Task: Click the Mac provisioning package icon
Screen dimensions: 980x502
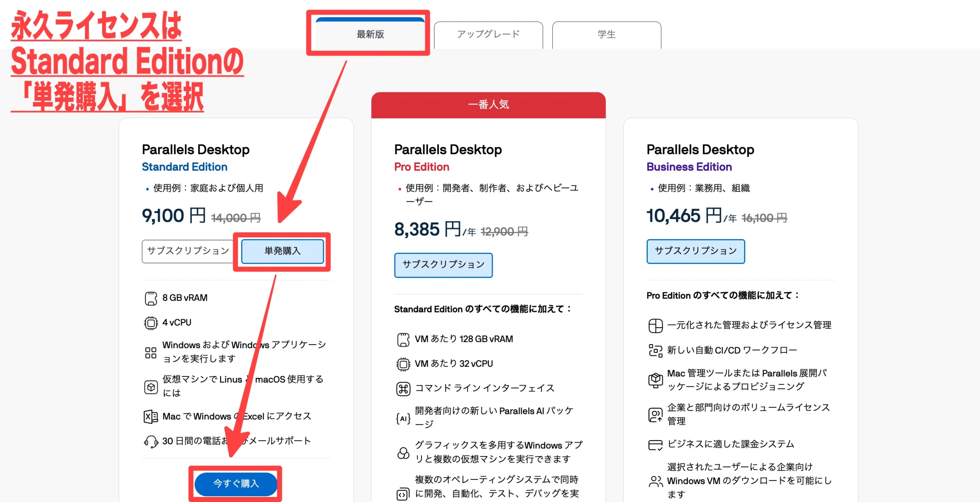Action: 655,380
